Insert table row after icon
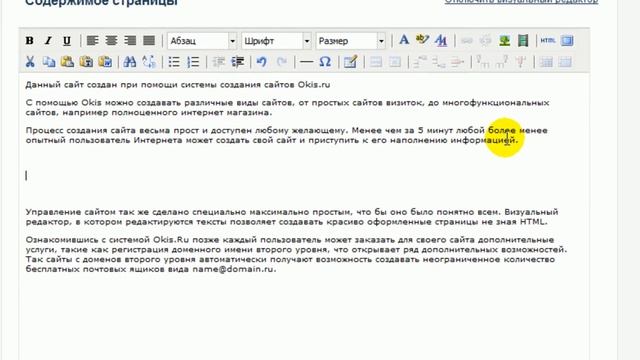The width and height of the screenshot is (640, 360). (439, 62)
